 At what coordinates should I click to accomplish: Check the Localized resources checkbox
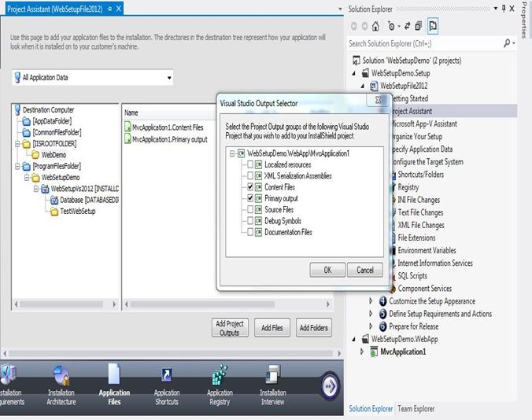point(250,164)
